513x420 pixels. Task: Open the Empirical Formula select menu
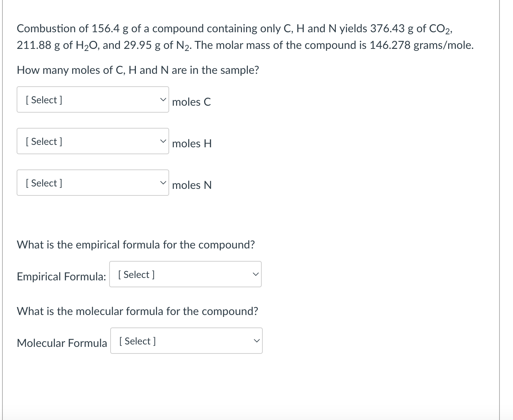pos(185,274)
